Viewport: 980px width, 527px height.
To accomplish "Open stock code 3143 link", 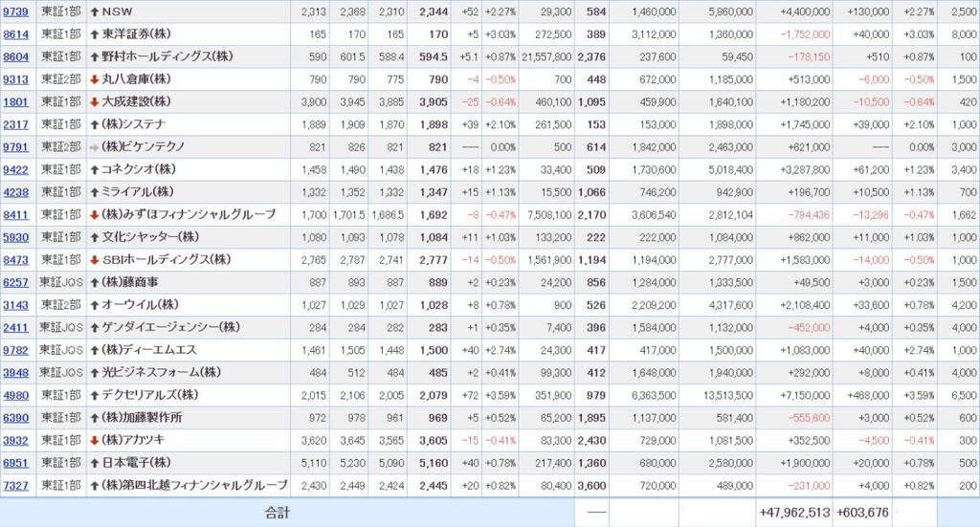I will click(15, 305).
